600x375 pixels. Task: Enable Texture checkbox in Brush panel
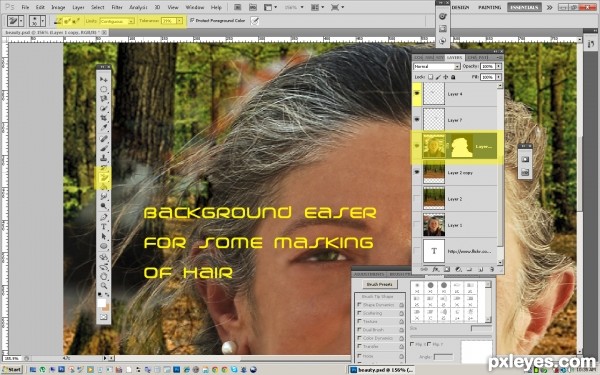tap(359, 321)
